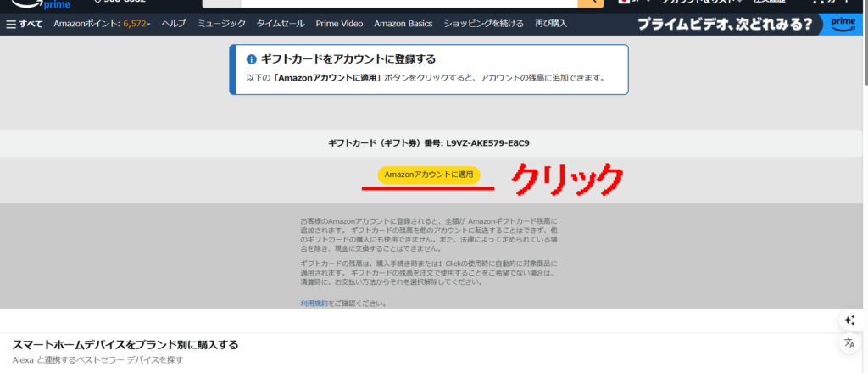The height and width of the screenshot is (373, 868).
Task: Select Prime Video in the nav bar
Action: pos(339,24)
